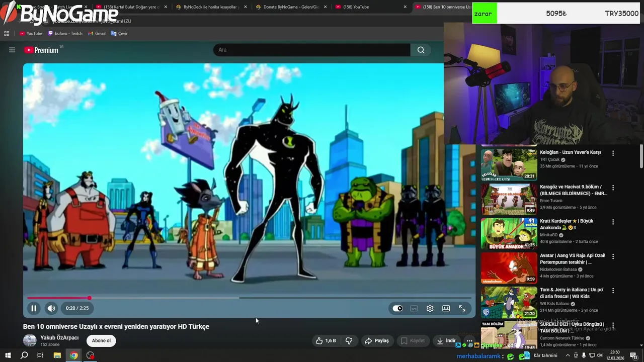644x362 pixels.
Task: Open the microphone tray icon
Action: (584, 355)
